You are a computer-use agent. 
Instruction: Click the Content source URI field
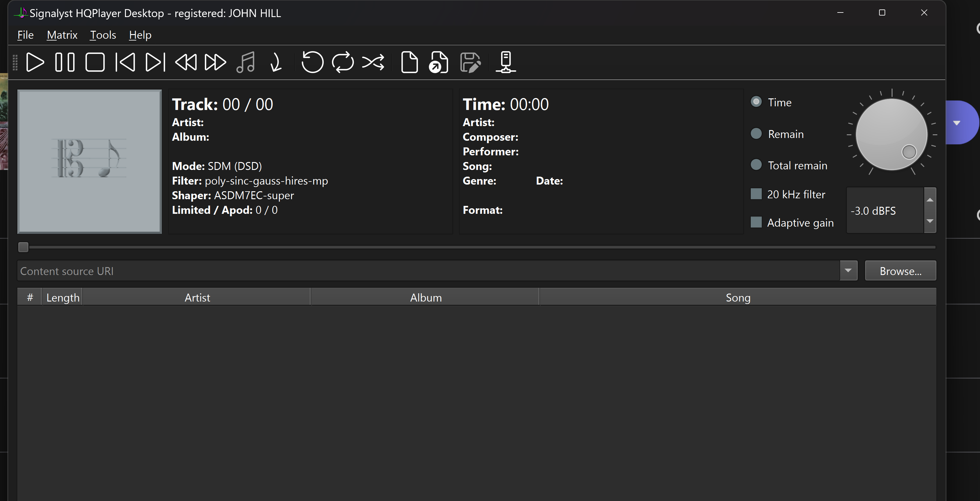pyautogui.click(x=428, y=271)
